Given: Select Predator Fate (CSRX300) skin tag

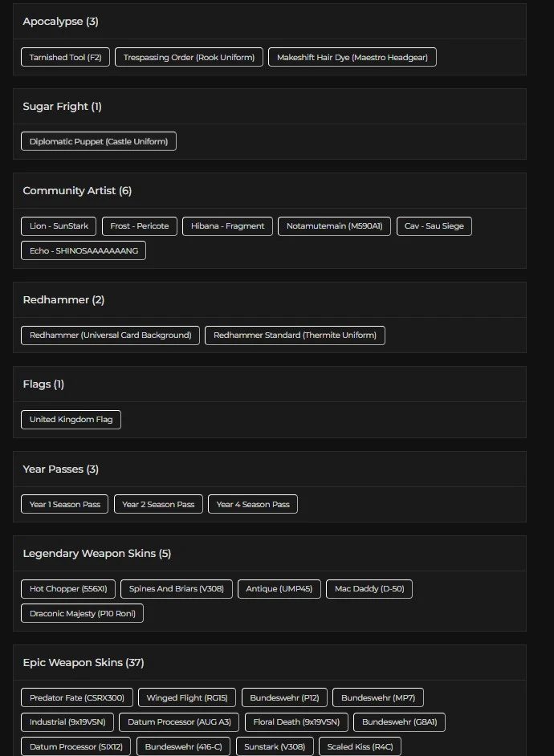Looking at the screenshot, I should pyautogui.click(x=76, y=697).
